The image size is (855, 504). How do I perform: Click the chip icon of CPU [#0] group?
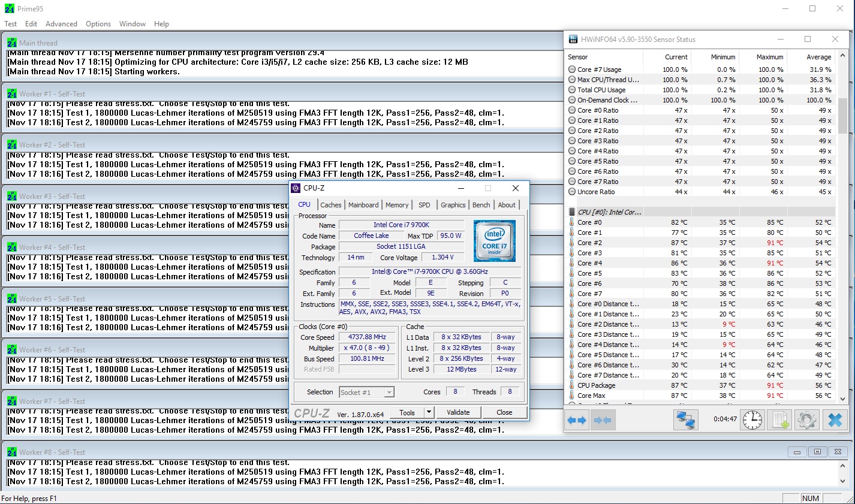(572, 212)
